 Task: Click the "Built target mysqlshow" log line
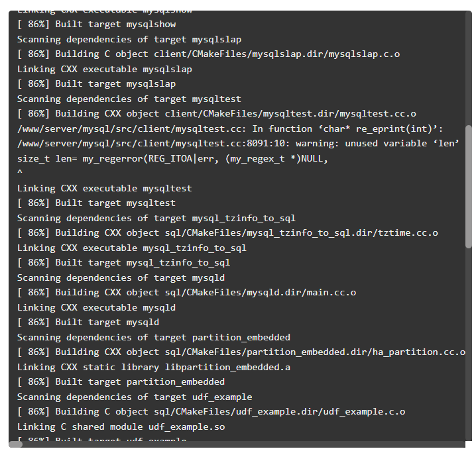97,25
